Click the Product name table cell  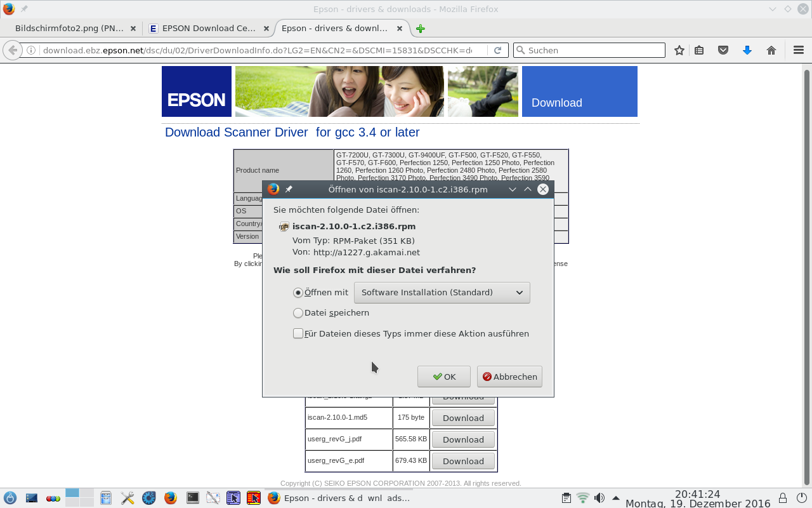tap(284, 171)
